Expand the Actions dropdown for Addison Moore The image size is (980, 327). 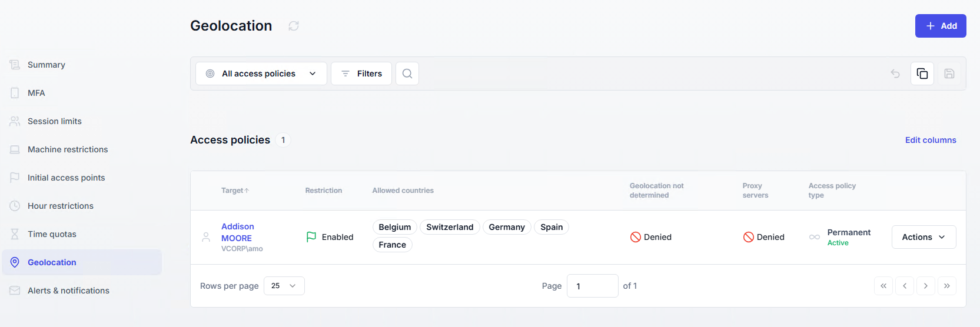[923, 237]
